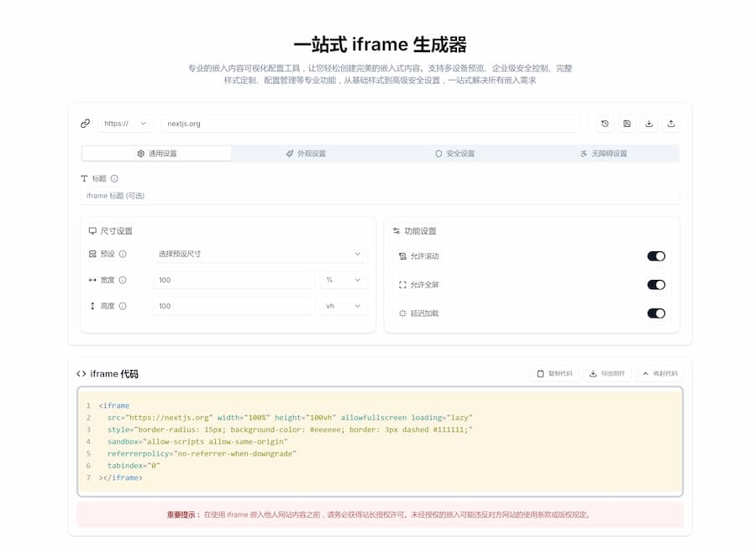The image size is (756, 548).
Task: Open the 选择预设尺寸 preset size dropdown
Action: click(x=260, y=254)
